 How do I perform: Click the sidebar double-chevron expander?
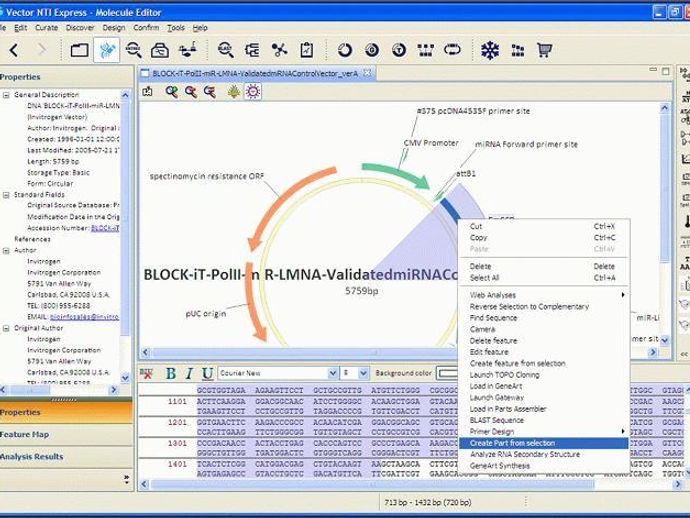pyautogui.click(x=126, y=479)
